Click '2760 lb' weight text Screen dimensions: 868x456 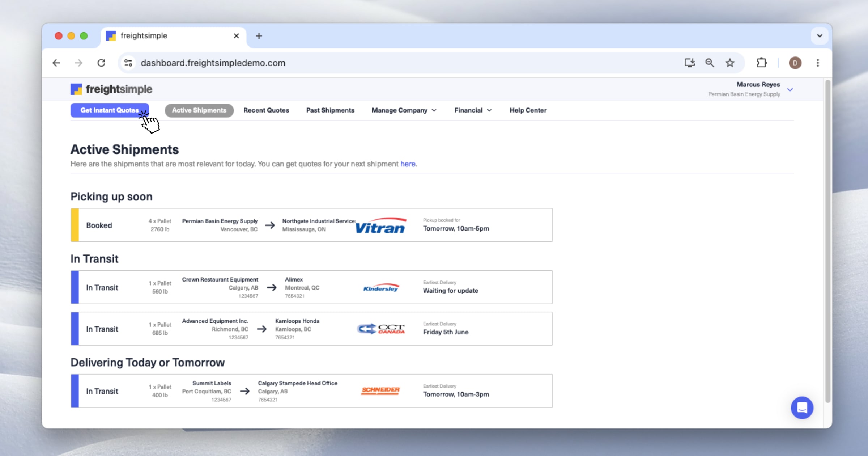click(160, 229)
